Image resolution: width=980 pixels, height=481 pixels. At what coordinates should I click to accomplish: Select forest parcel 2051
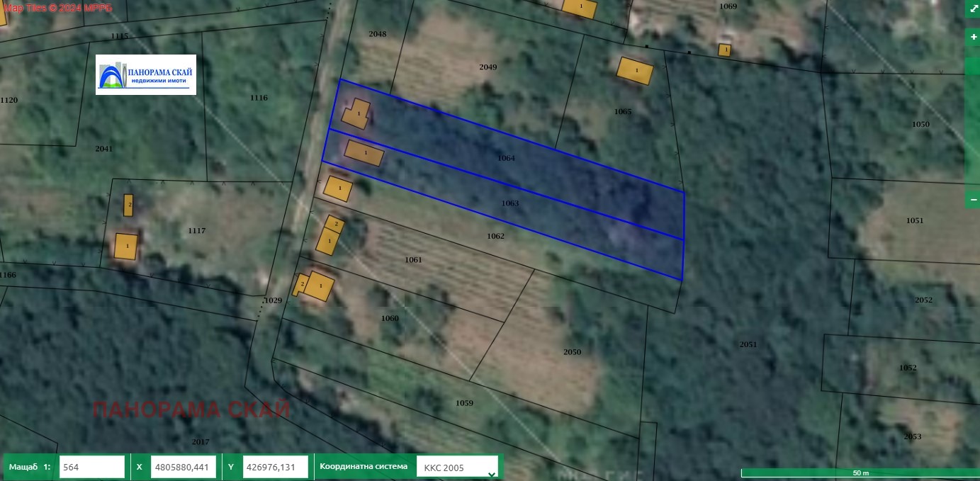tap(748, 344)
